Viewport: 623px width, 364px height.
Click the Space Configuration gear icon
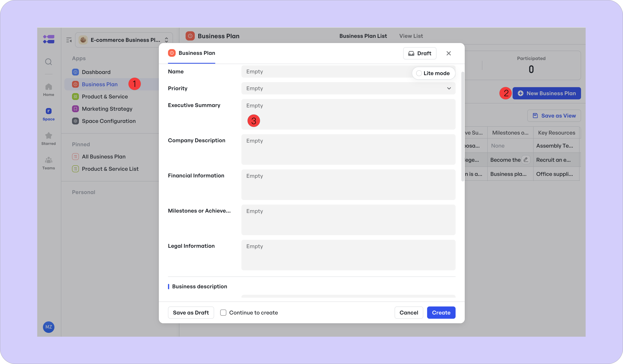click(x=75, y=121)
